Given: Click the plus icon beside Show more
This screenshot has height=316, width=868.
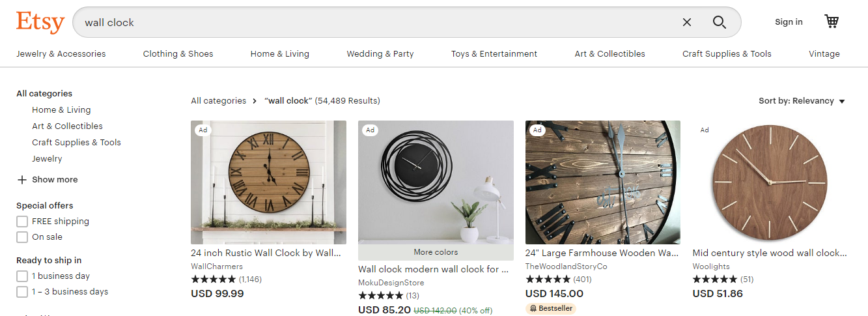Looking at the screenshot, I should click(x=22, y=180).
